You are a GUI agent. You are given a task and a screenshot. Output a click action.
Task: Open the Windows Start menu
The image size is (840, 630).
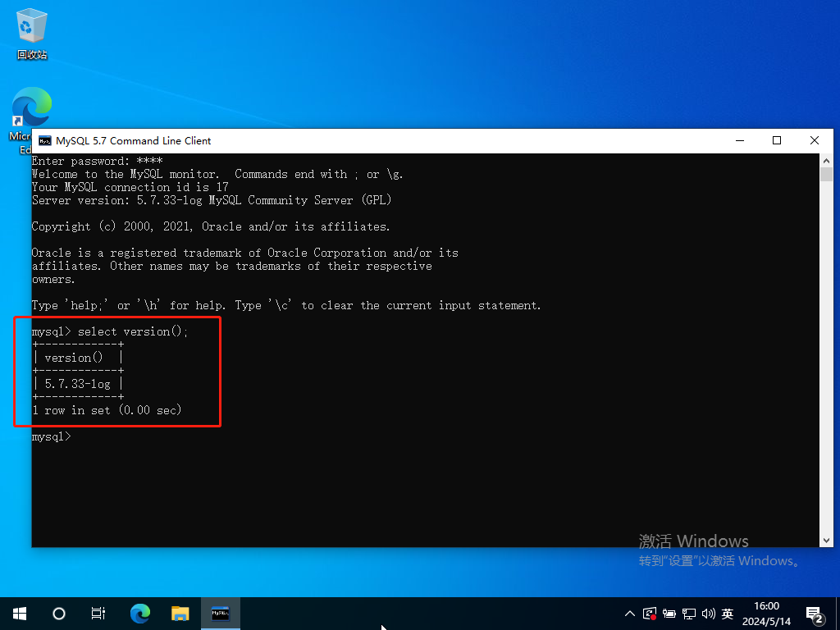(20, 613)
